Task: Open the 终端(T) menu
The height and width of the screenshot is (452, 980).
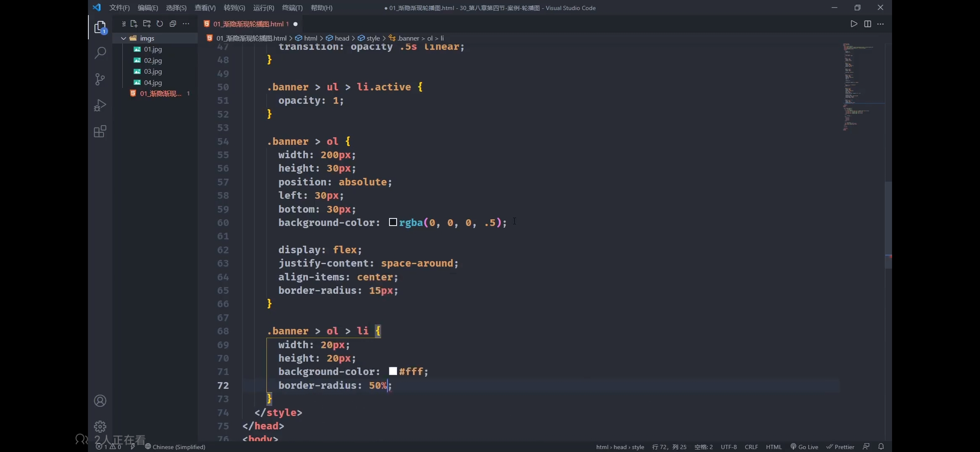Action: click(x=292, y=8)
